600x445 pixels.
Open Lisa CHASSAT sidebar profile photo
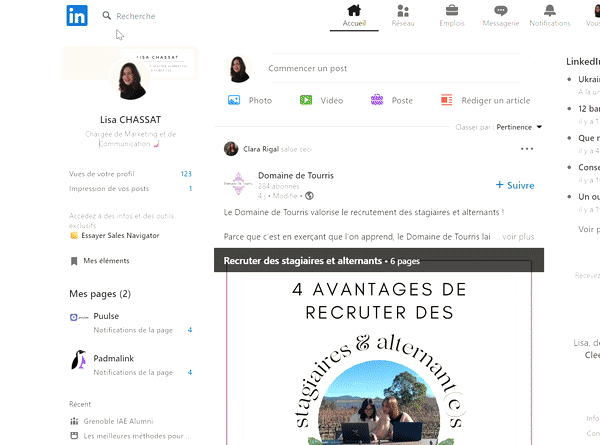(130, 80)
